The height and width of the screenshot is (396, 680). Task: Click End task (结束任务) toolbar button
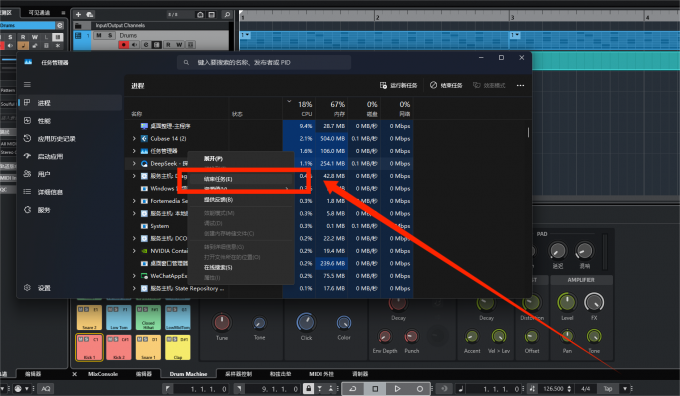pos(446,85)
